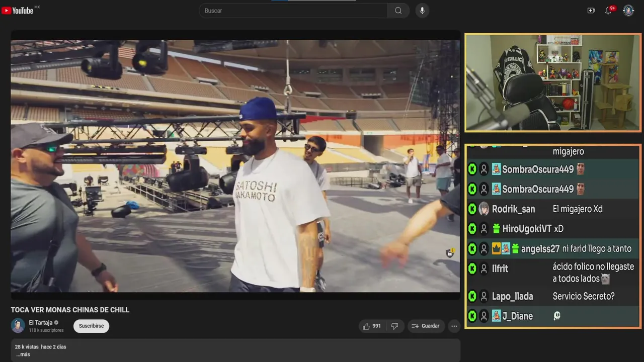Click the lock icon on the video
Image resolution: width=644 pixels, height=362 pixels.
pyautogui.click(x=449, y=253)
